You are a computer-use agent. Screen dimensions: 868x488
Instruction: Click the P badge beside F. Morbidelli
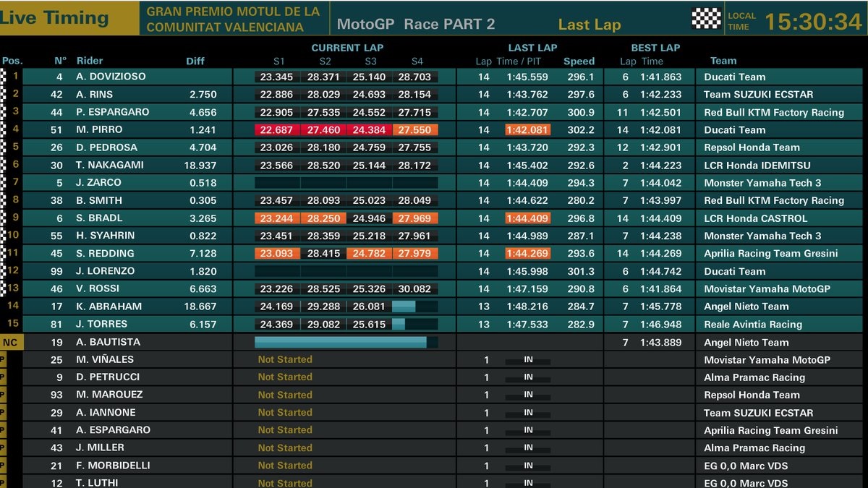[x=3, y=466]
